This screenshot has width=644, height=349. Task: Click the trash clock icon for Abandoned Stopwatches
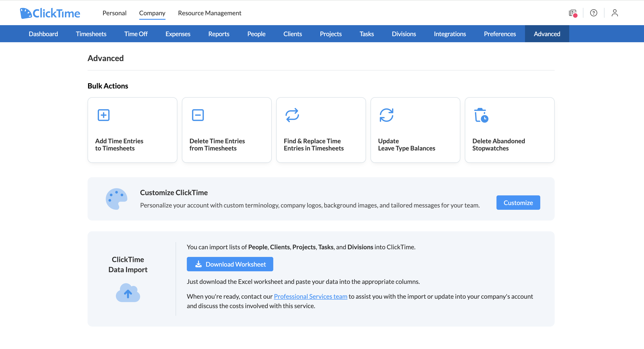pyautogui.click(x=481, y=115)
